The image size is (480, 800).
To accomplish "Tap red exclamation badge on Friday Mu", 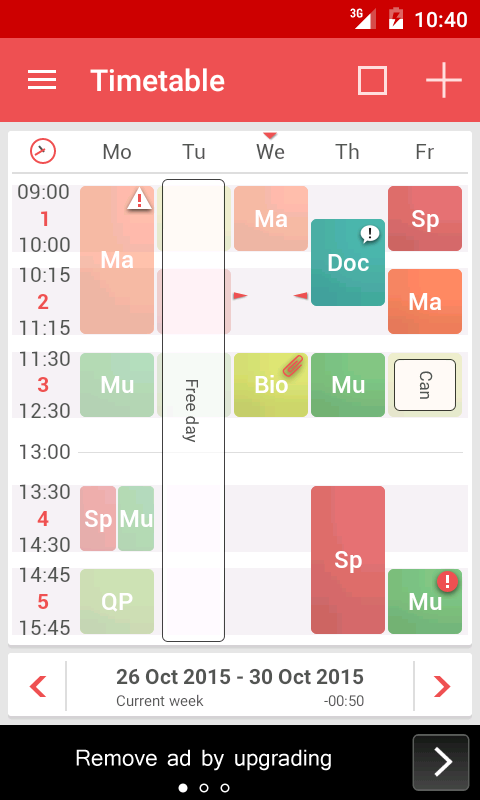I will 447,581.
